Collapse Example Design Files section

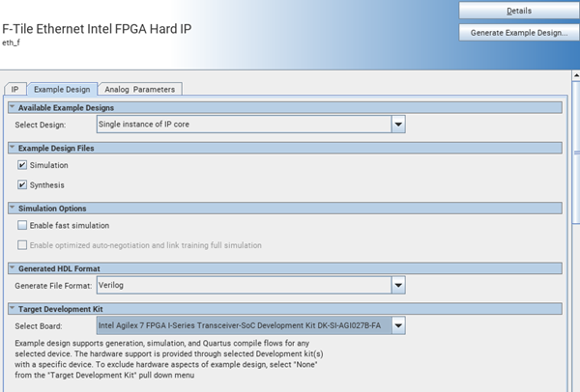(13, 148)
